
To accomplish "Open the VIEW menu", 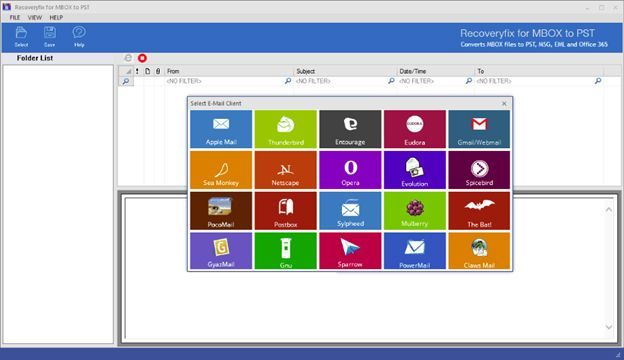I will pos(35,18).
